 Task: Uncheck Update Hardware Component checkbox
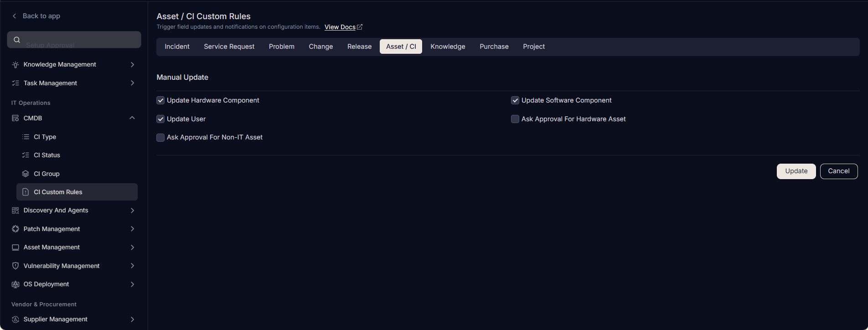pyautogui.click(x=160, y=100)
